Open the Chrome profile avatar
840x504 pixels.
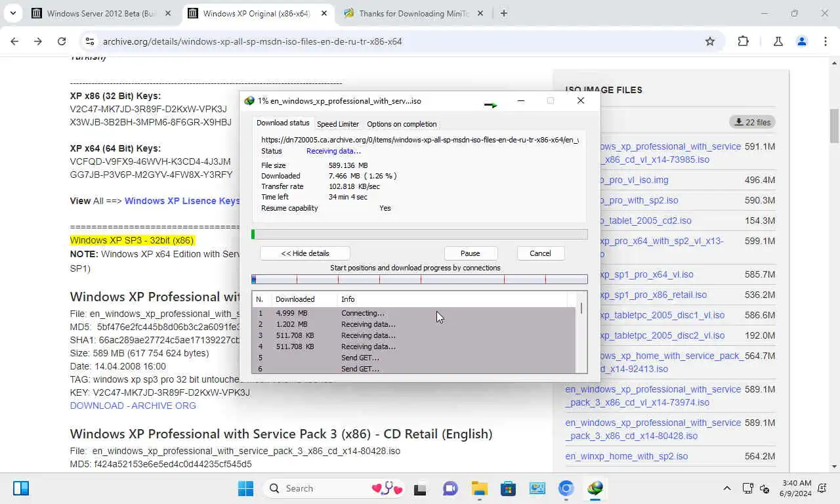801,41
